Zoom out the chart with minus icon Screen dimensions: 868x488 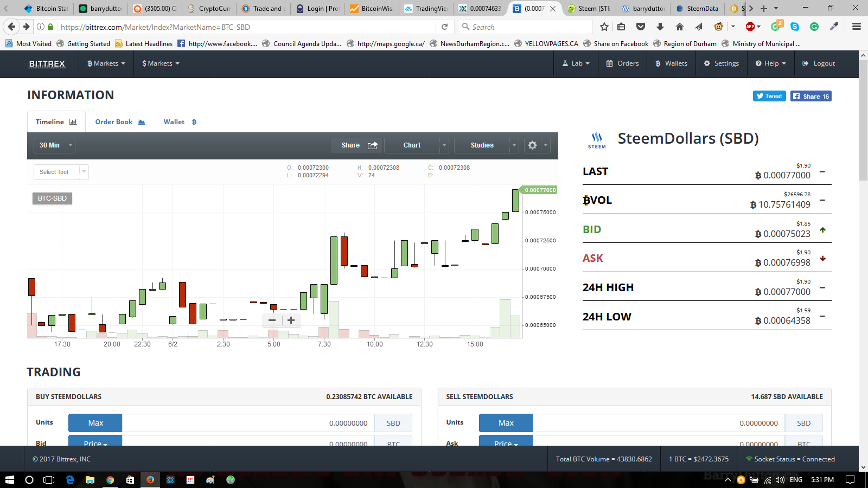pyautogui.click(x=272, y=320)
